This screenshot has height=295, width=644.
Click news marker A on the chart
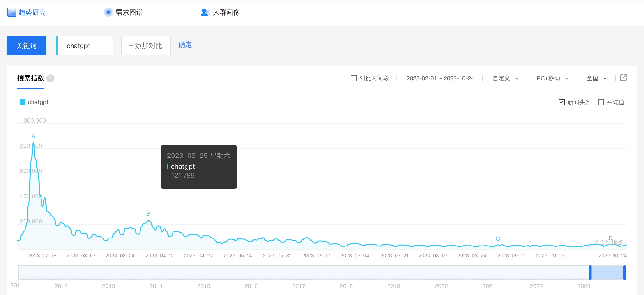tap(33, 136)
